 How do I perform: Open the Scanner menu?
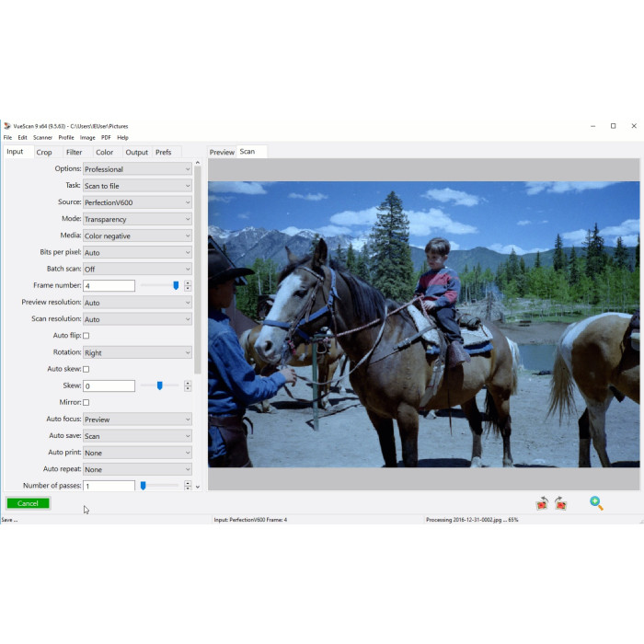(x=42, y=137)
